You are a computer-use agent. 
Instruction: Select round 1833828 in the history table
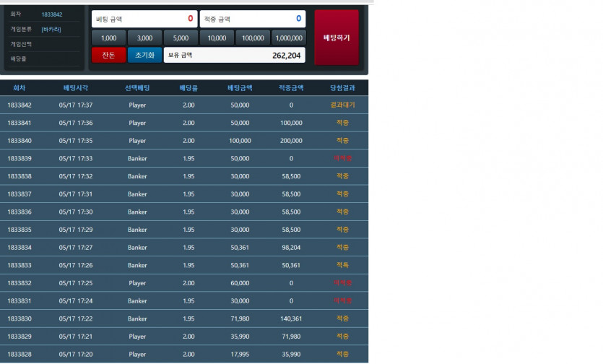(x=184, y=354)
